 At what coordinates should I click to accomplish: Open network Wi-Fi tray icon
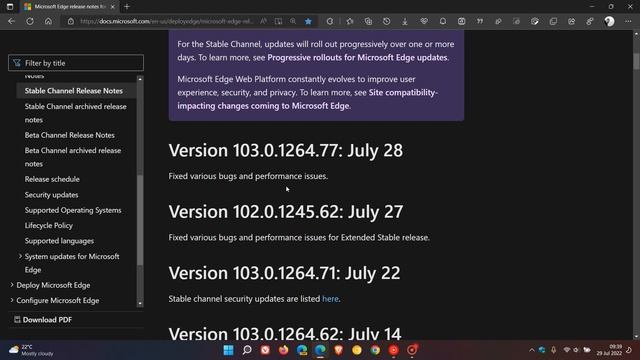(567, 350)
